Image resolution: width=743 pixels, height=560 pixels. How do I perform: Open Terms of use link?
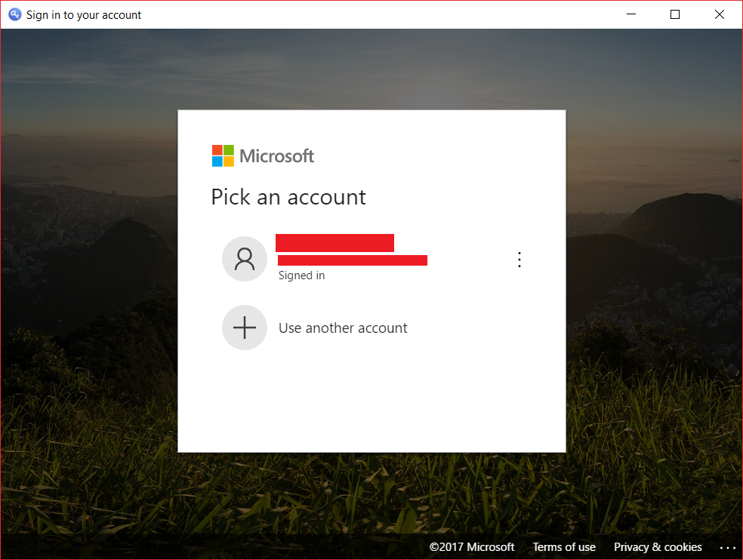pyautogui.click(x=564, y=546)
